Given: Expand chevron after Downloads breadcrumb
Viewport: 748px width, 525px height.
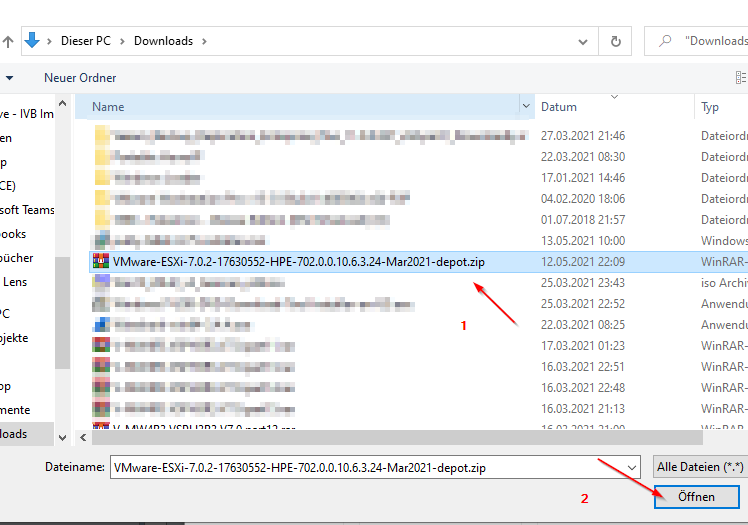Looking at the screenshot, I should click(204, 41).
